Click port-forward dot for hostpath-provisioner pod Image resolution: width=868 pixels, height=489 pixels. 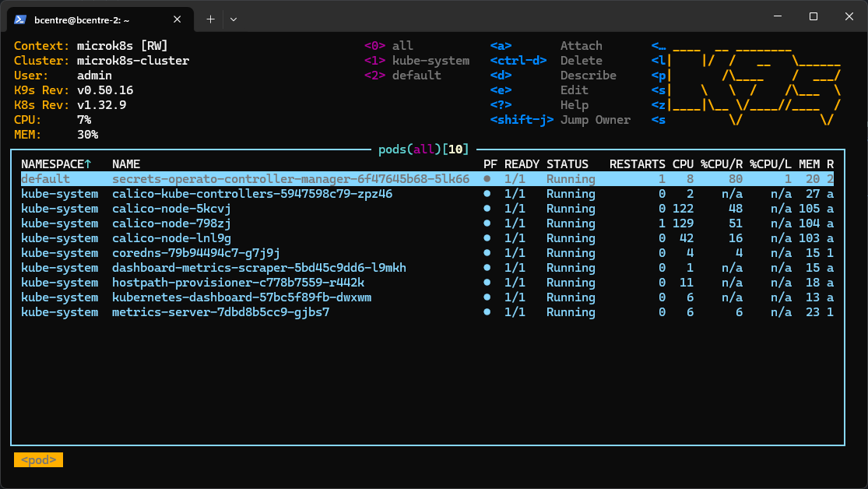[487, 283]
